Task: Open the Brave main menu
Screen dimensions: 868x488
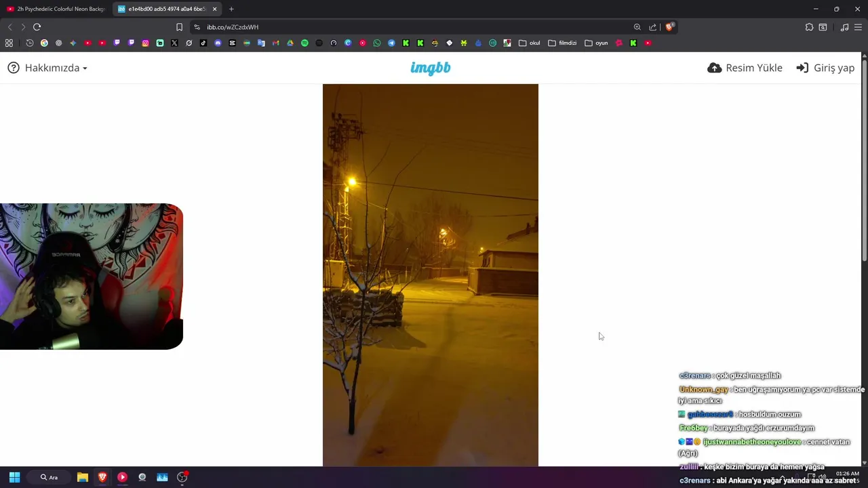Action: tap(859, 27)
